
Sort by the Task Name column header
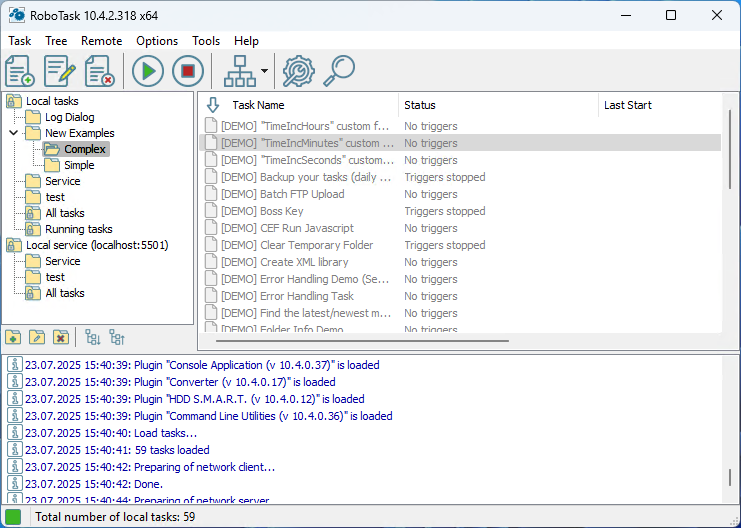pyautogui.click(x=258, y=105)
